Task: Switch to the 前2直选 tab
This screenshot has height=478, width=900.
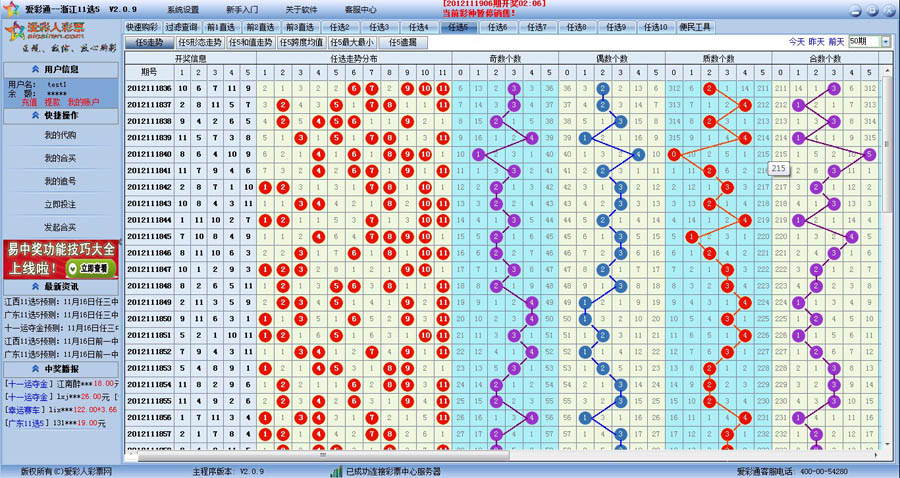Action: tap(261, 27)
